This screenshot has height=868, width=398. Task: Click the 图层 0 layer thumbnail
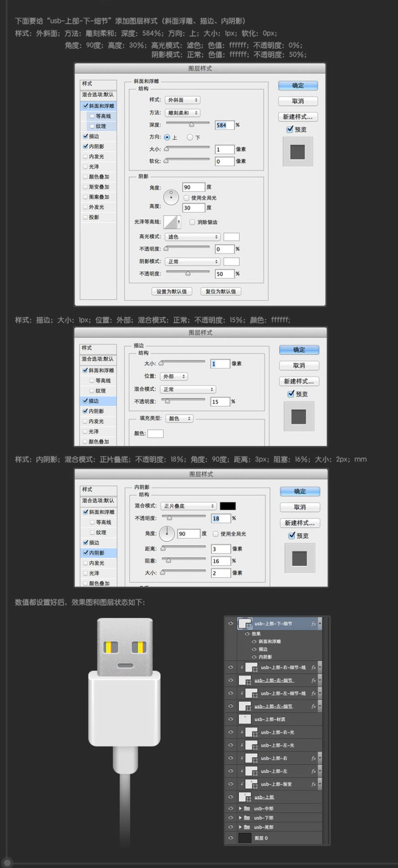[245, 838]
